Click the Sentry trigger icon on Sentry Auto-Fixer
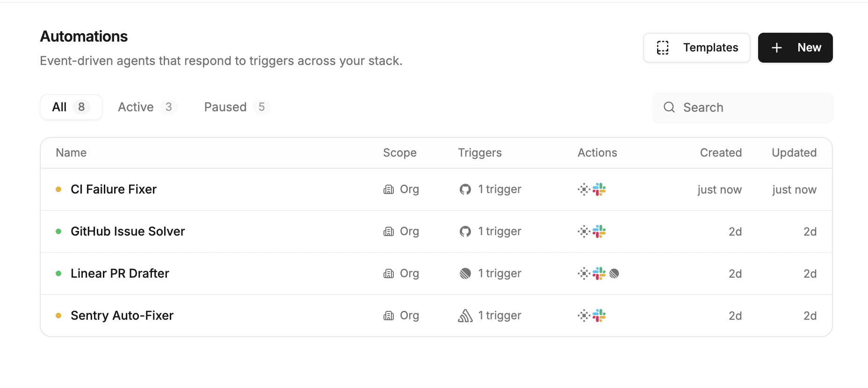The width and height of the screenshot is (868, 388). (465, 316)
